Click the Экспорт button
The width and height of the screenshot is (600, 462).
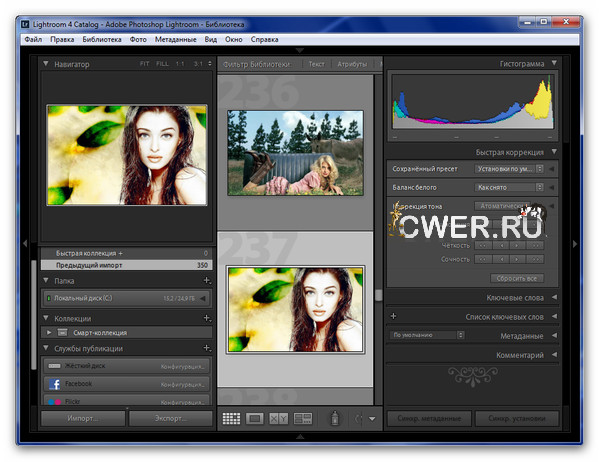coord(170,418)
